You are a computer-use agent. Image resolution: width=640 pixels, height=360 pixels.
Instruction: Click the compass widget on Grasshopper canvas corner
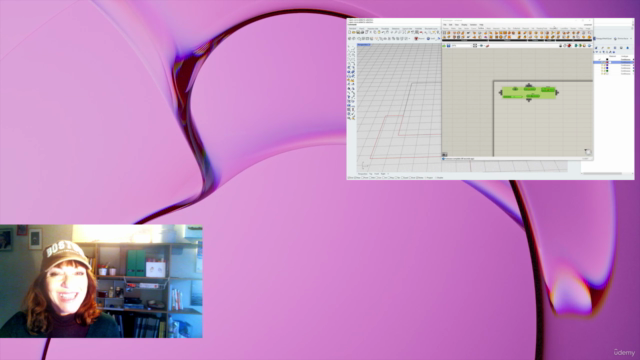click(587, 152)
